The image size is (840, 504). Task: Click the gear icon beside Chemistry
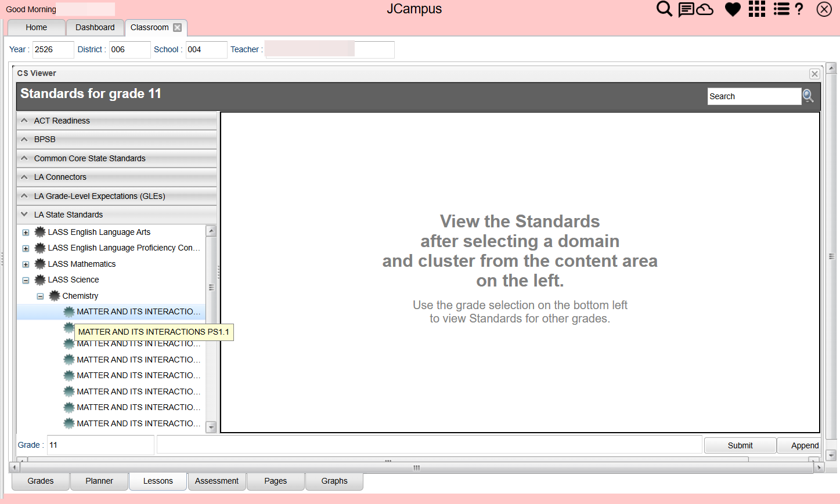[55, 296]
